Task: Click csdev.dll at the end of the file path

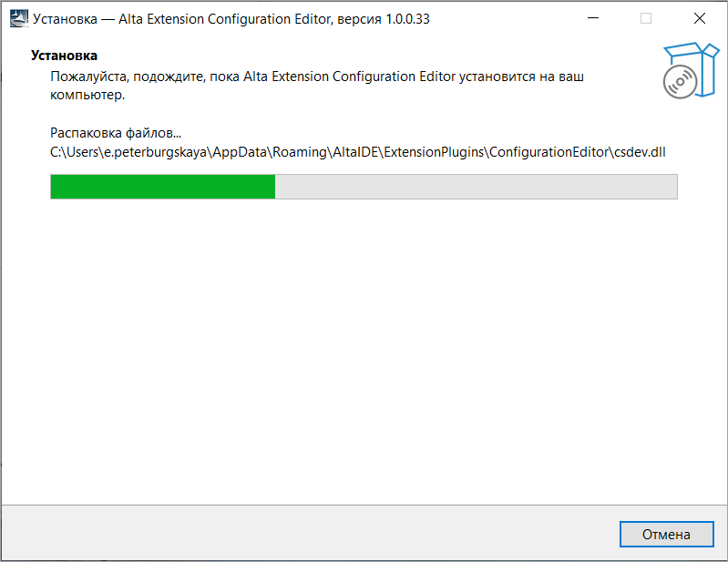Action: [x=640, y=152]
